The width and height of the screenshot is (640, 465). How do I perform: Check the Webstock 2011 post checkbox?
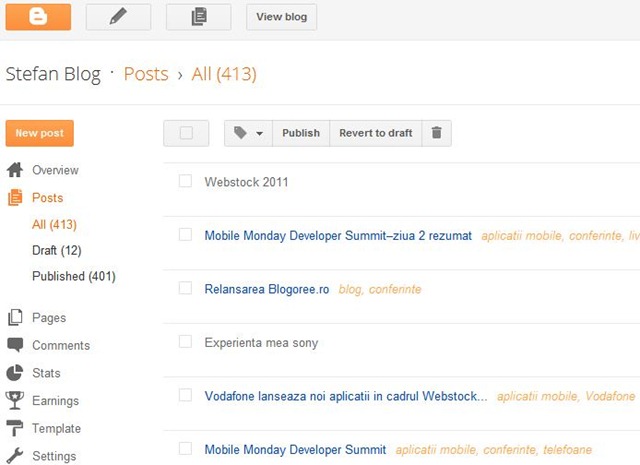click(x=185, y=181)
